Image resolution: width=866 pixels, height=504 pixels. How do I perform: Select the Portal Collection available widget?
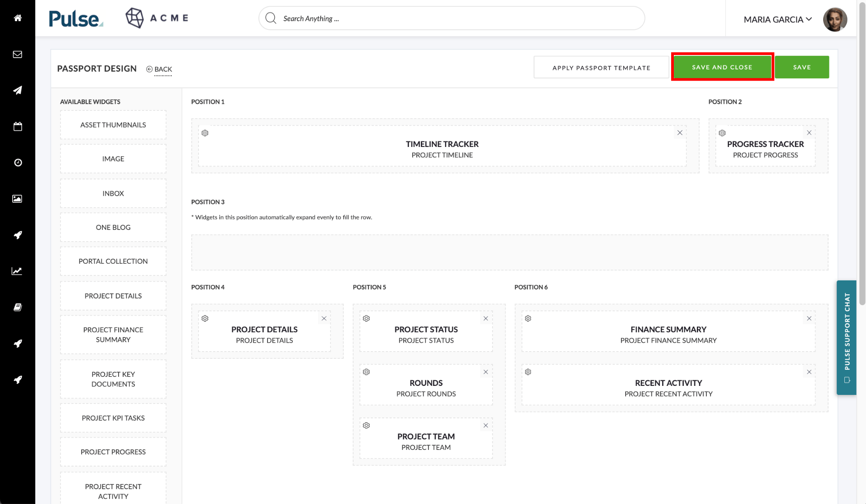[x=113, y=261]
